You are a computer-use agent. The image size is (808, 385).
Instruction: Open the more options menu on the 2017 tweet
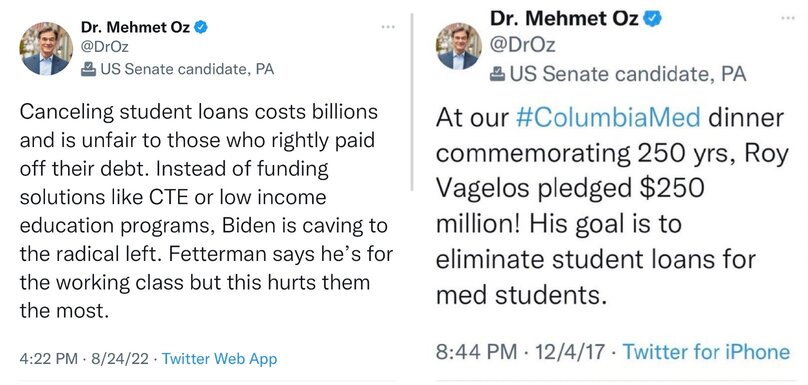pos(788,18)
